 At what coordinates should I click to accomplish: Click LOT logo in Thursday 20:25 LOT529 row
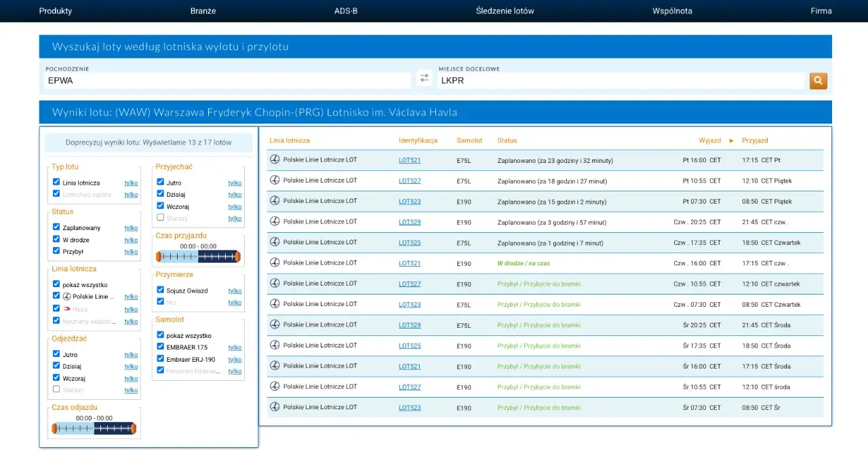275,221
